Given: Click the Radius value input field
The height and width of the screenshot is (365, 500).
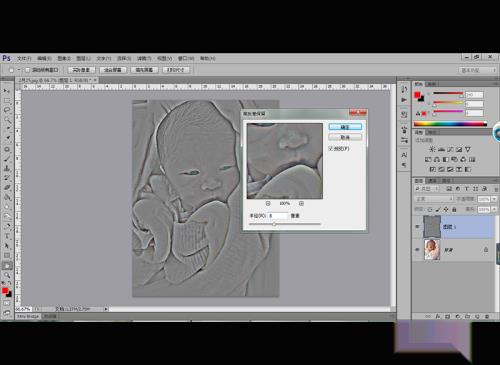Looking at the screenshot, I should (x=278, y=216).
